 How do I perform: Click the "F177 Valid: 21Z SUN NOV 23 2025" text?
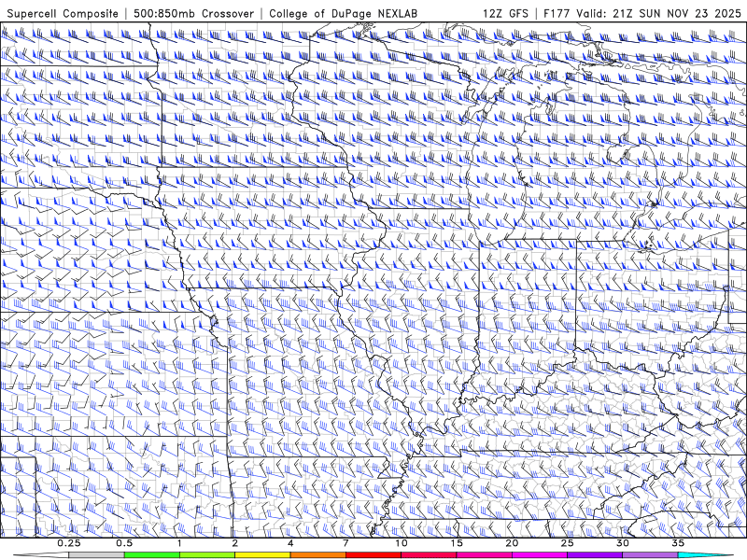click(x=642, y=13)
